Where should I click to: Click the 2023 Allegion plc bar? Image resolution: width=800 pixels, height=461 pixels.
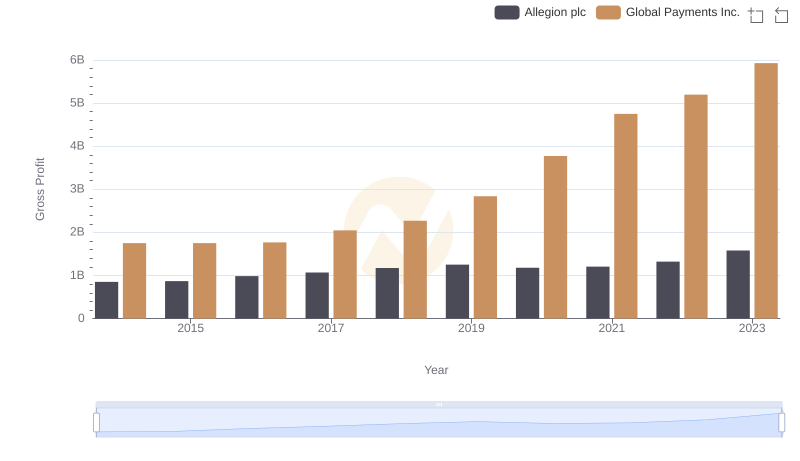(x=738, y=285)
